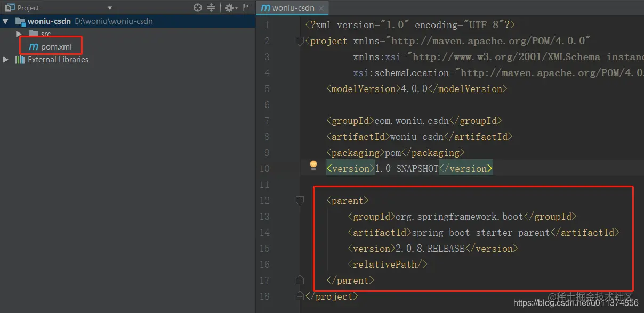Open pom.xml in project tree
This screenshot has width=644, height=313.
[57, 47]
